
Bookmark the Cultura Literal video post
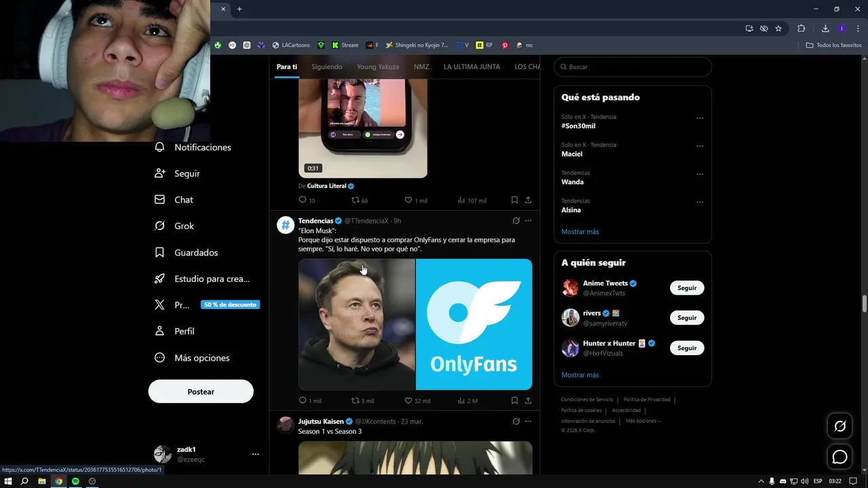[x=514, y=200]
